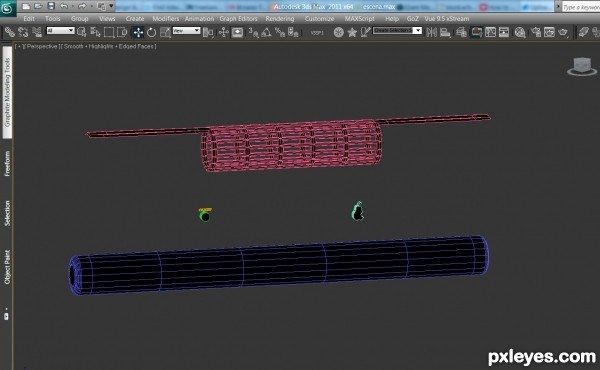The width and height of the screenshot is (600, 370).
Task: Open the Help menu
Action: pos(392,19)
